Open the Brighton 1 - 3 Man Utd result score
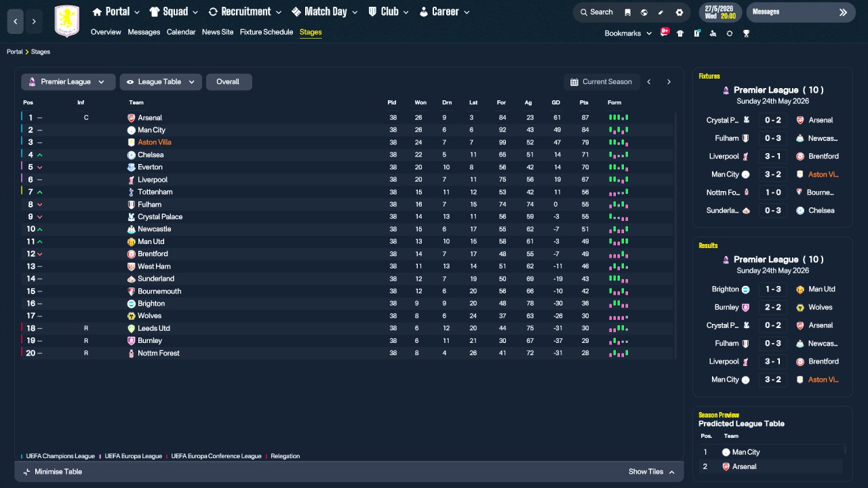This screenshot has width=868, height=488. pos(772,289)
